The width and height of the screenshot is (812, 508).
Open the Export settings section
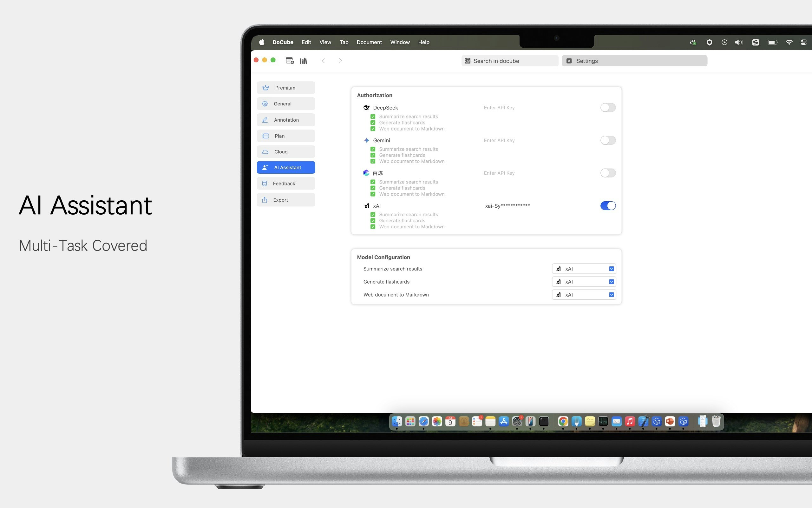pos(286,200)
